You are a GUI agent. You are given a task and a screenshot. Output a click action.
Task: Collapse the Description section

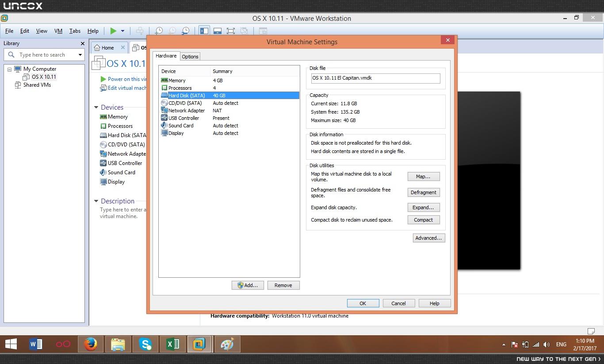point(96,201)
